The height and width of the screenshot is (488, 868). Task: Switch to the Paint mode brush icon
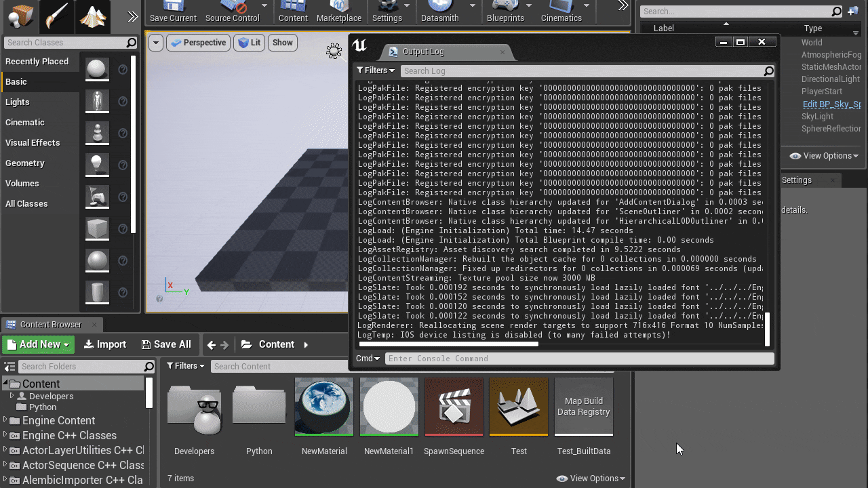point(56,15)
